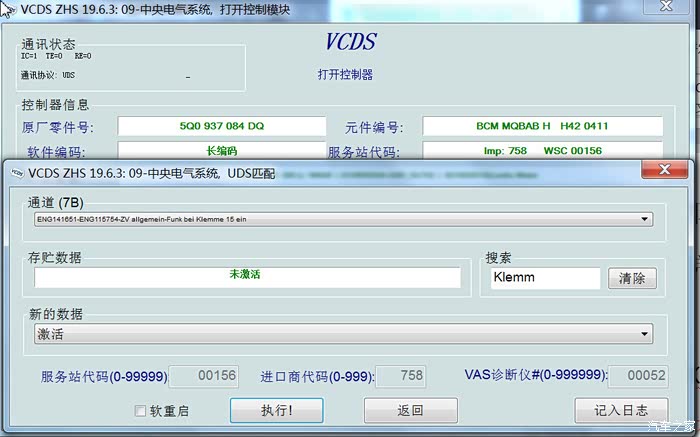Open the channel (通道) dropdown list
Image resolution: width=700 pixels, height=437 pixels.
(x=645, y=219)
